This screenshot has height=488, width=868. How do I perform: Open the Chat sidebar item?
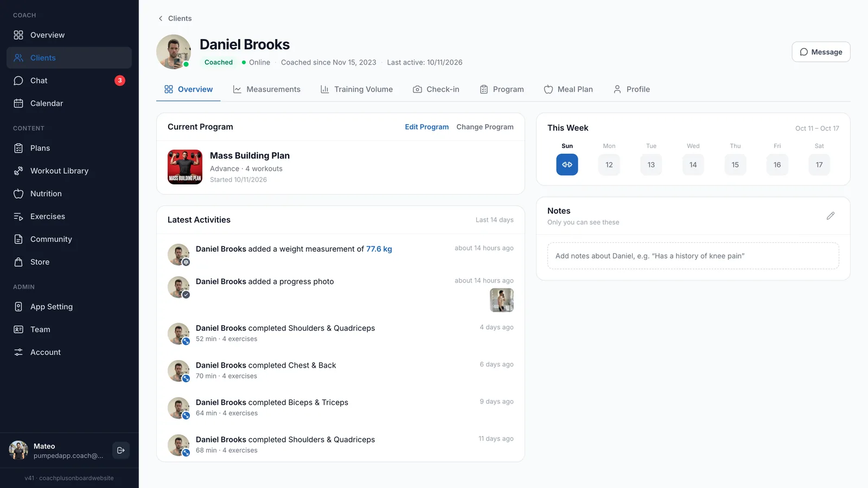click(x=69, y=81)
